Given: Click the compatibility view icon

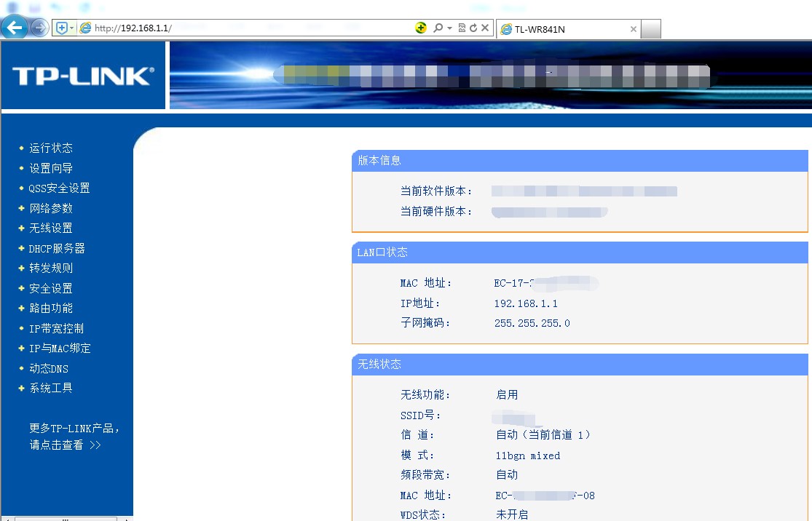Looking at the screenshot, I should pyautogui.click(x=462, y=28).
